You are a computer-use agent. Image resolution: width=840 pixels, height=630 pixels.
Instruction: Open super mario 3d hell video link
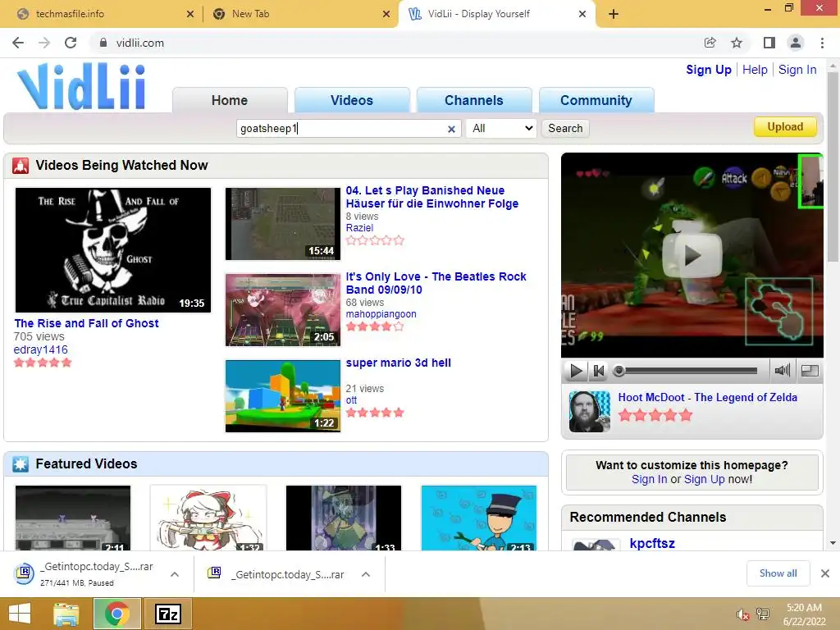[398, 363]
